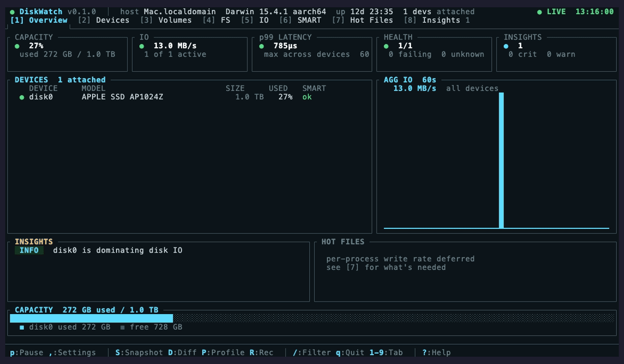Click the gray free legend square
Viewport: 624px width, 364px height.
pos(123,328)
